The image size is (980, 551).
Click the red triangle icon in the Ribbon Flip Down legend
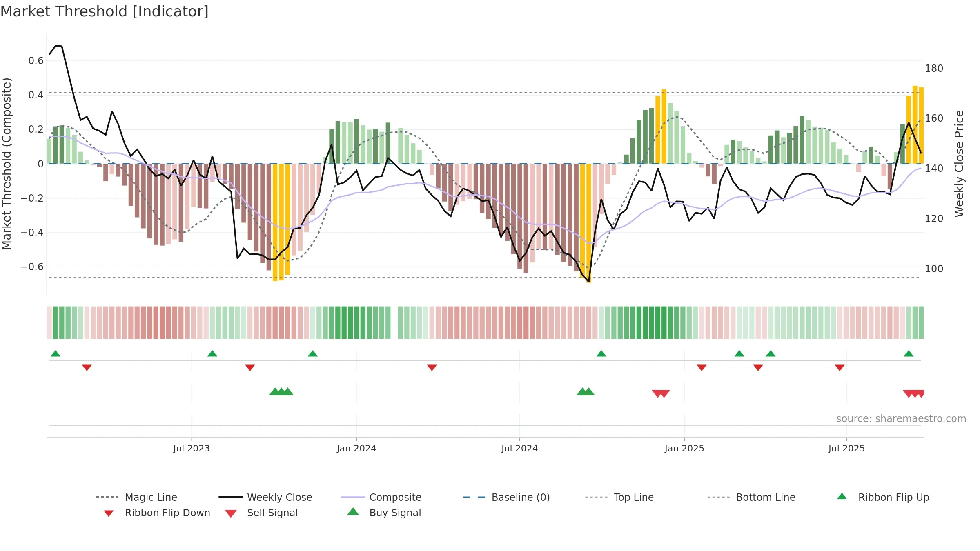click(109, 513)
